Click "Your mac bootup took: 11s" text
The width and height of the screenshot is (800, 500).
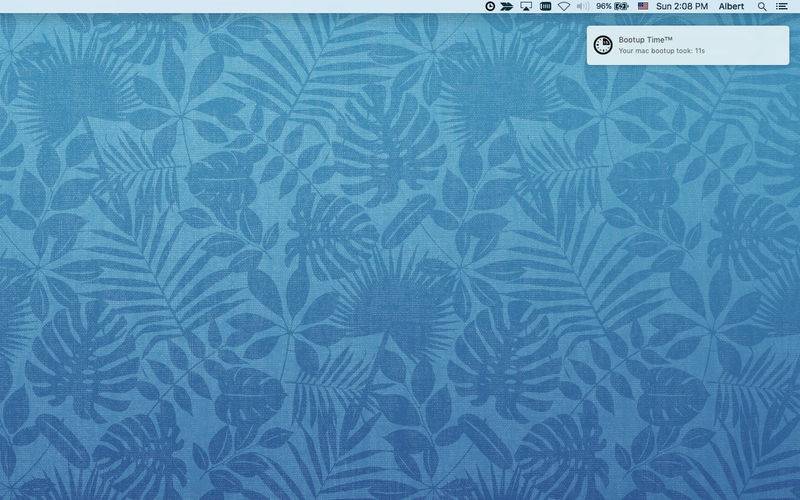pyautogui.click(x=661, y=51)
